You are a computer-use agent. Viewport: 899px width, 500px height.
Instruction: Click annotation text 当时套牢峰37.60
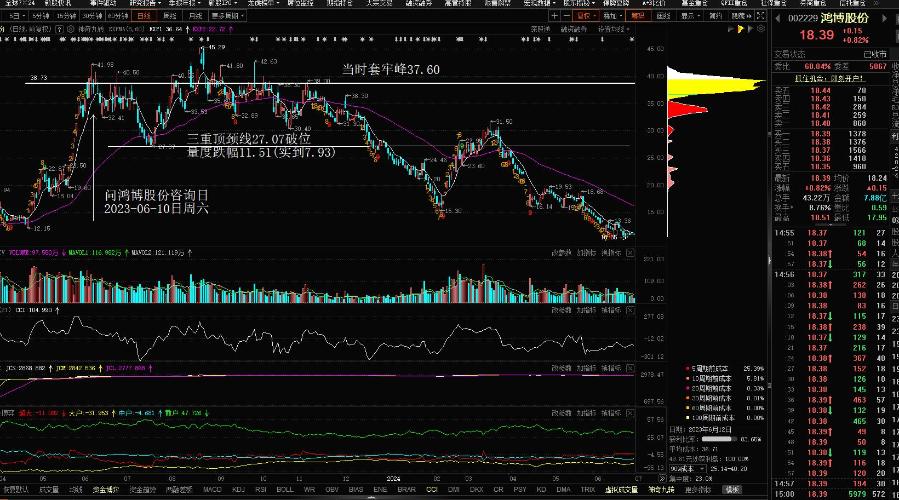391,69
